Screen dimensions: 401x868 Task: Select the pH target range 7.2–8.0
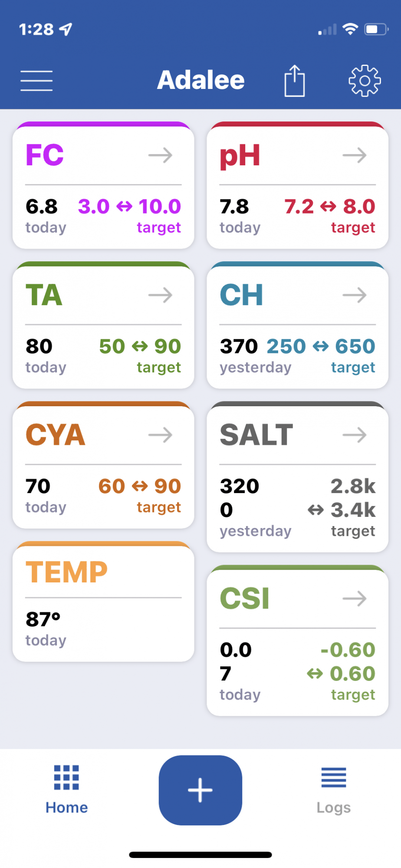point(330,207)
